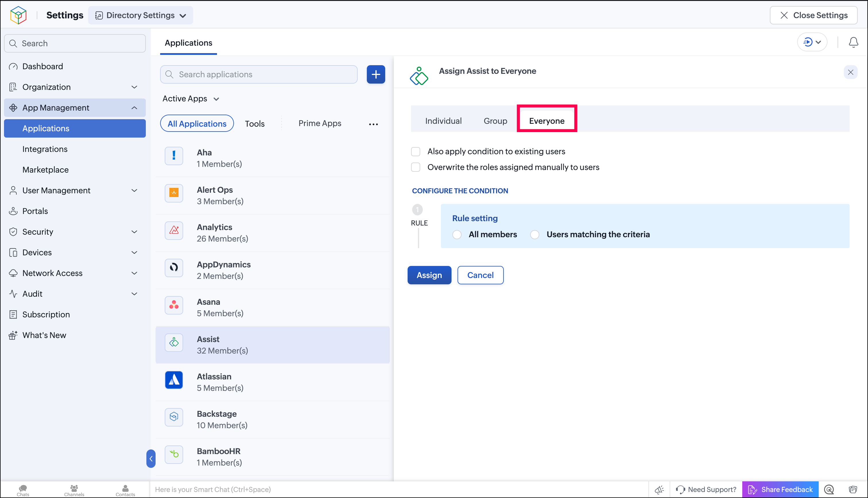Select Users matching the criteria radio

coord(535,235)
